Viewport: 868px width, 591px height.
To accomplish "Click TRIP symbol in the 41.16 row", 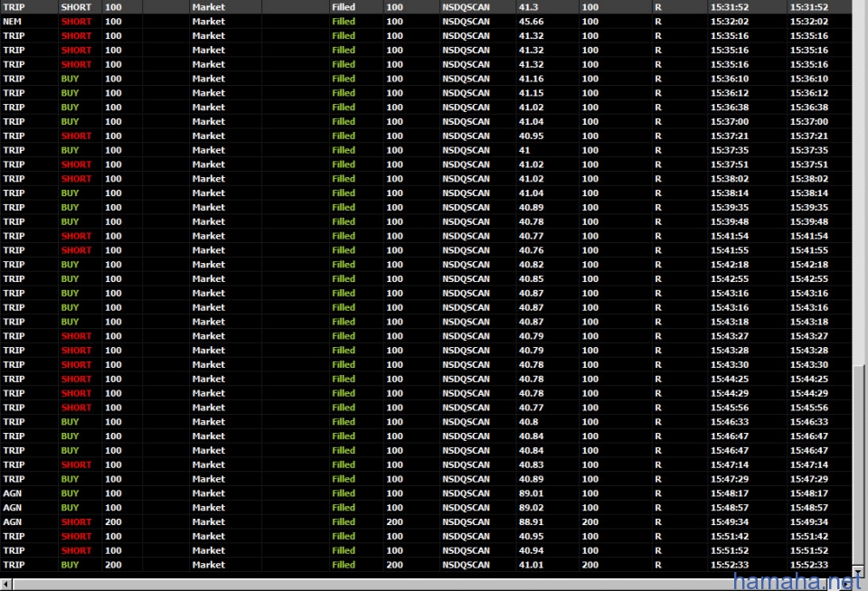I will point(14,79).
